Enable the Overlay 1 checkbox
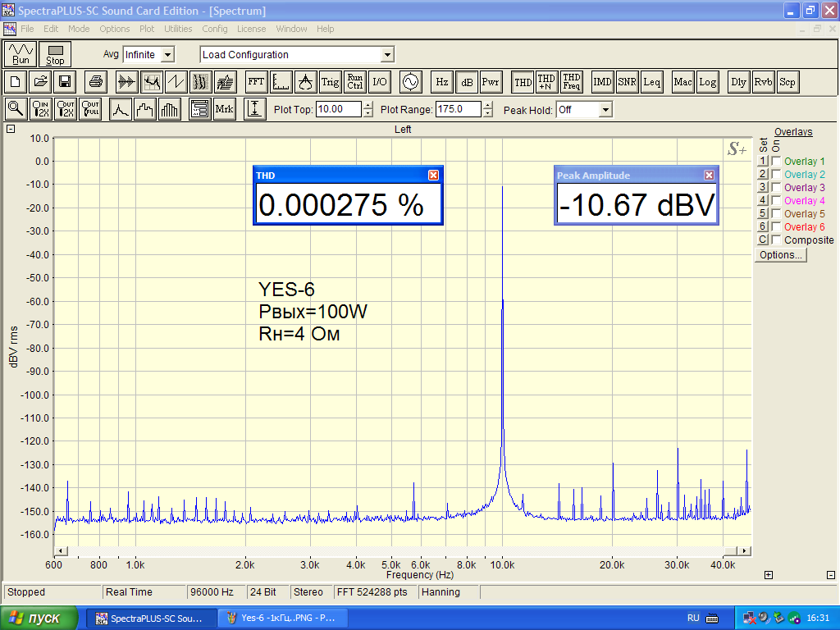 coord(776,162)
